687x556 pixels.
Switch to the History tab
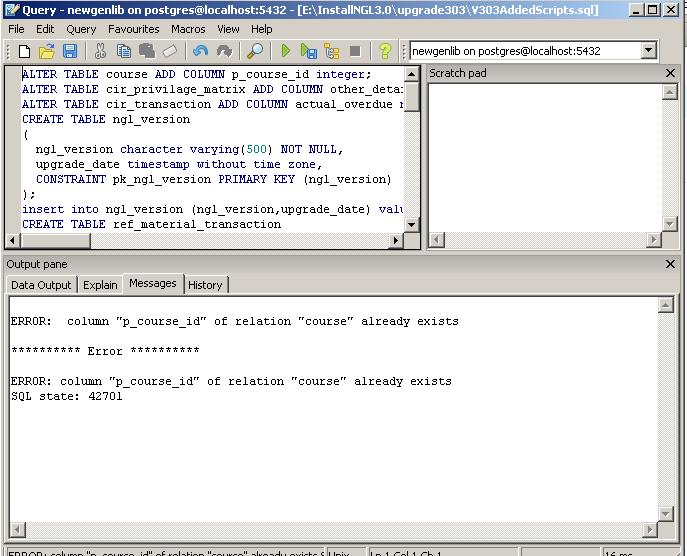point(205,285)
